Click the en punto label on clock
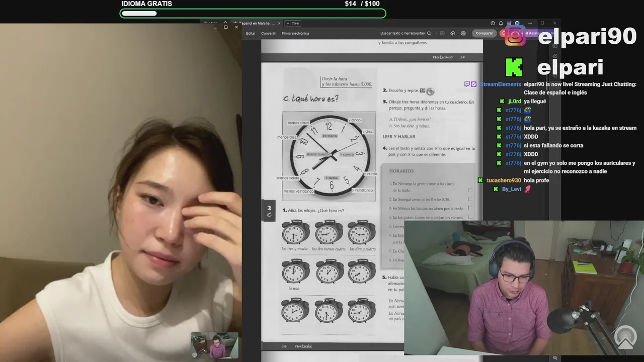Viewport: 644px width, 362px height. point(330,136)
